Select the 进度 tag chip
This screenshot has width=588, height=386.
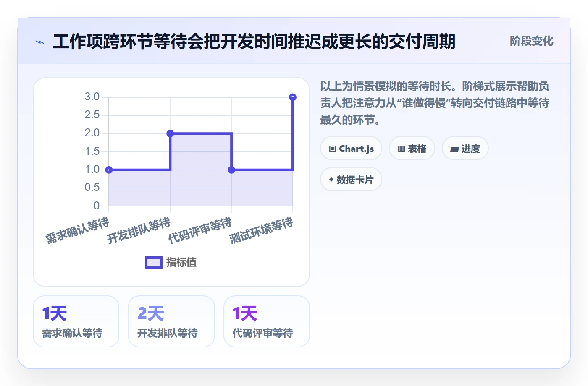click(465, 149)
